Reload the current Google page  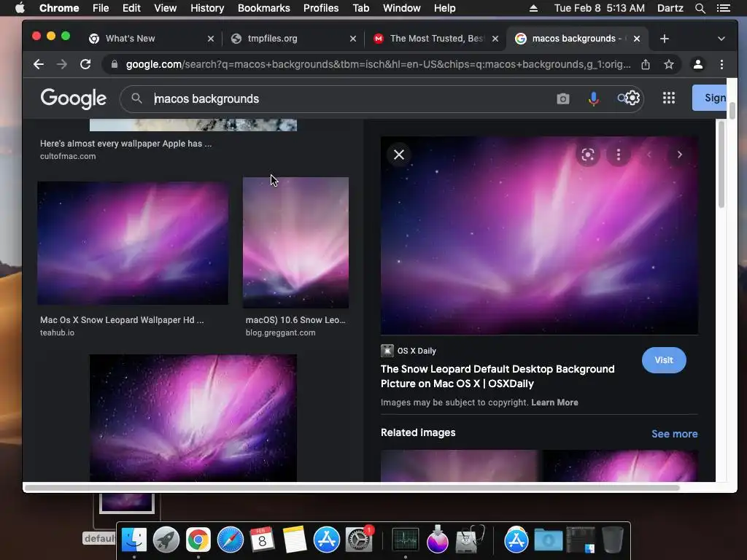[85, 64]
